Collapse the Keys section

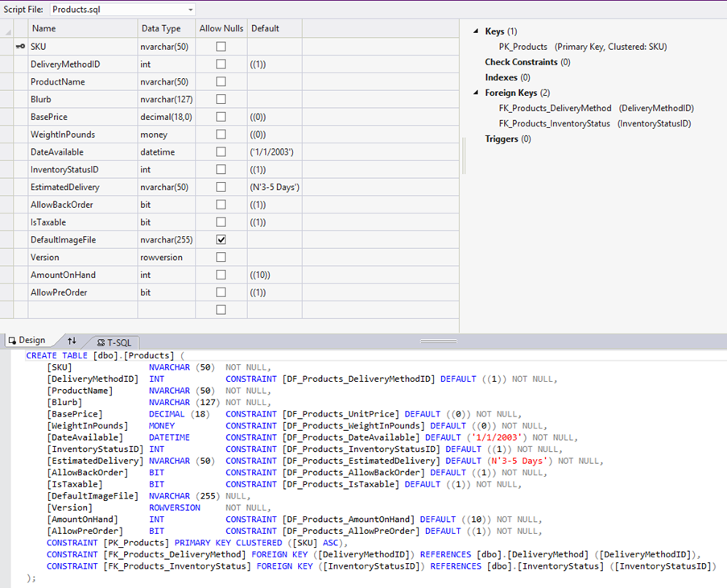[476, 31]
